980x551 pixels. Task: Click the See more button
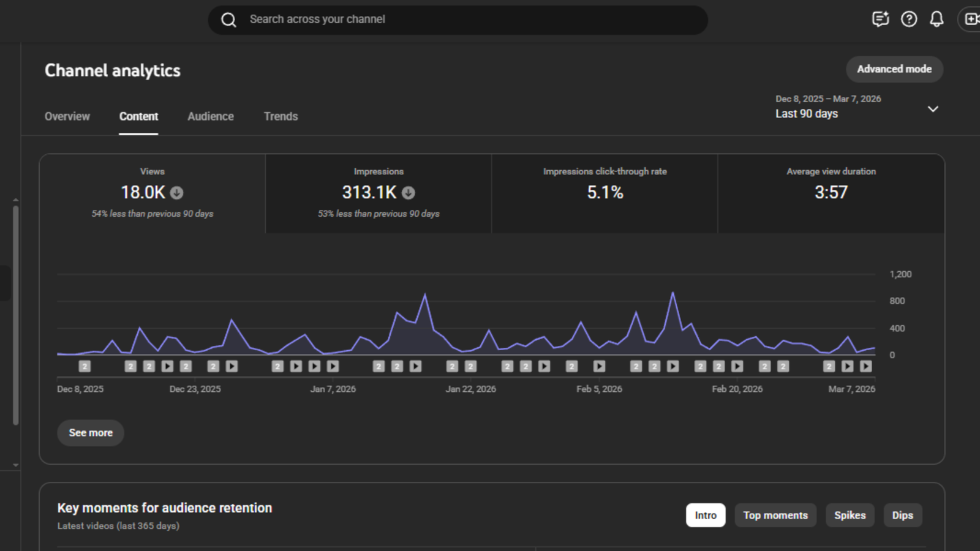point(91,433)
